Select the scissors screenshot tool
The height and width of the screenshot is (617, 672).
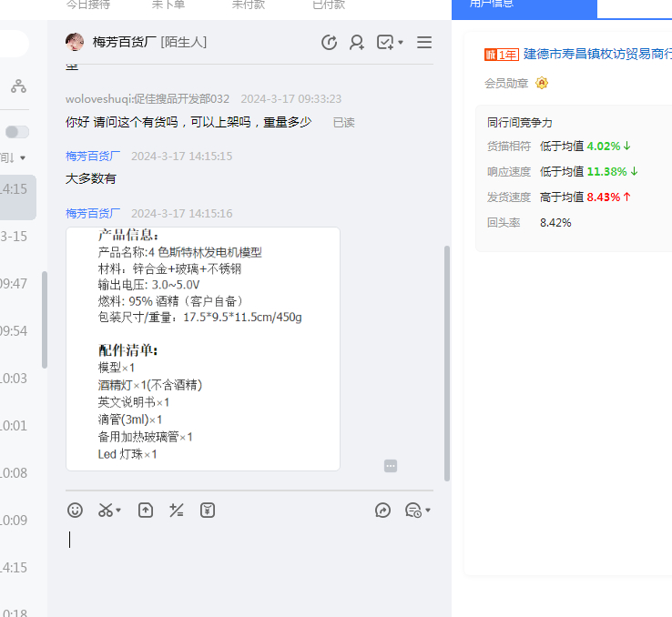point(106,510)
